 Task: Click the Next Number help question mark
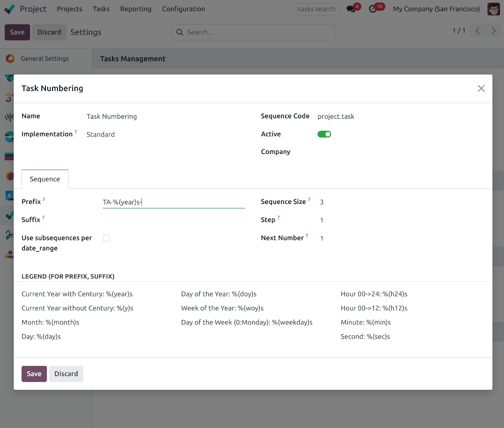click(307, 236)
